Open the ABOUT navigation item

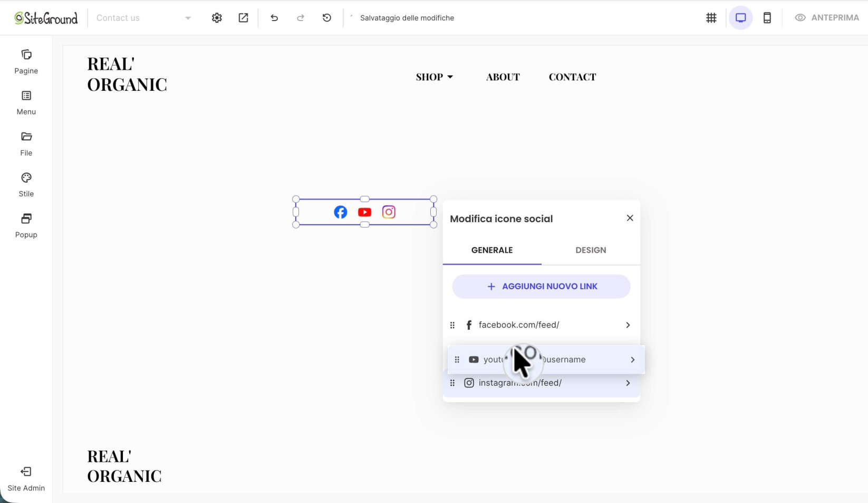tap(503, 77)
